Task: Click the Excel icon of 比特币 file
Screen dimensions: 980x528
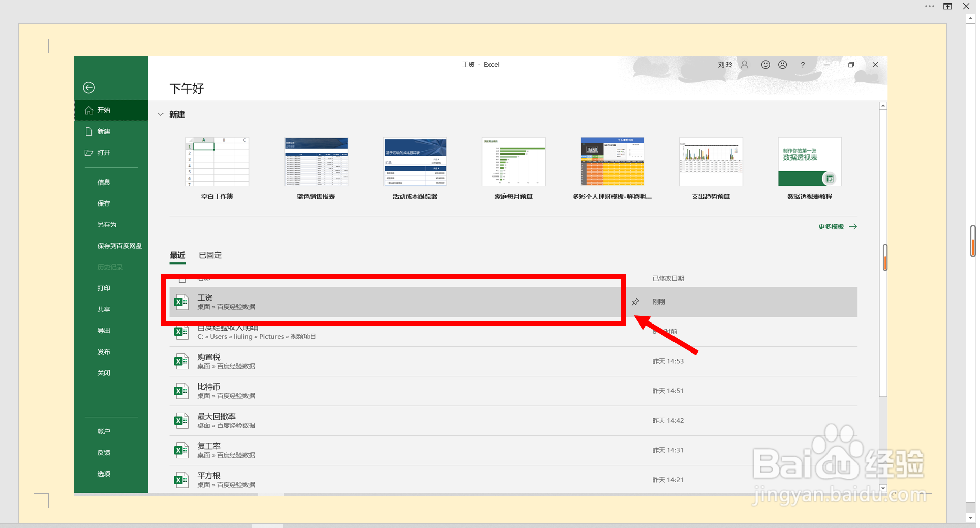Action: pyautogui.click(x=181, y=391)
